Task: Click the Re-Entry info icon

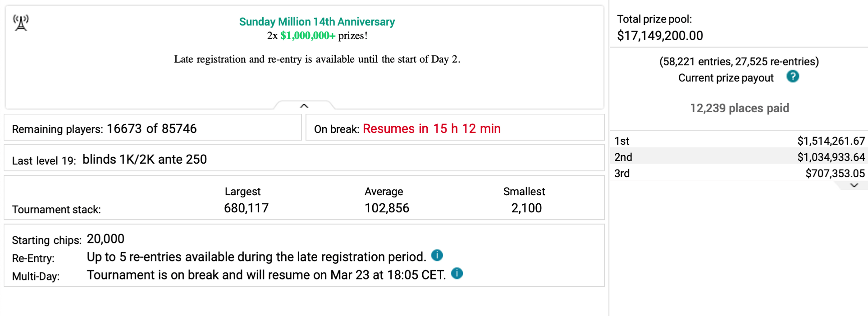Action: point(437,256)
